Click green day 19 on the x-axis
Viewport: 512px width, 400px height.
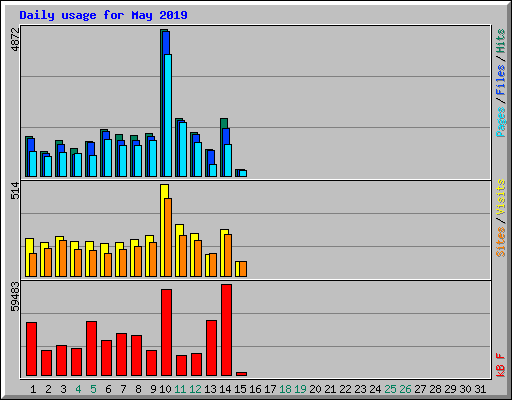click(x=300, y=389)
